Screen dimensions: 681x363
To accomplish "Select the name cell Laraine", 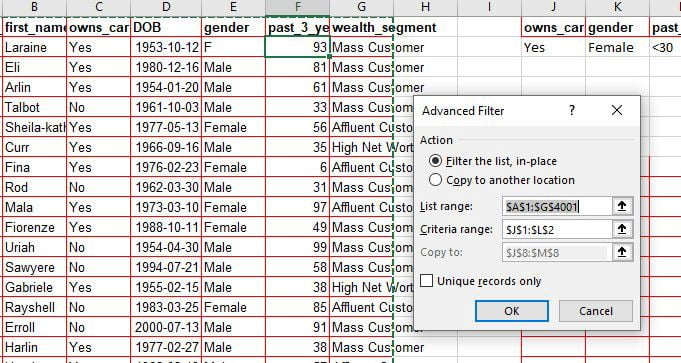I will (34, 47).
